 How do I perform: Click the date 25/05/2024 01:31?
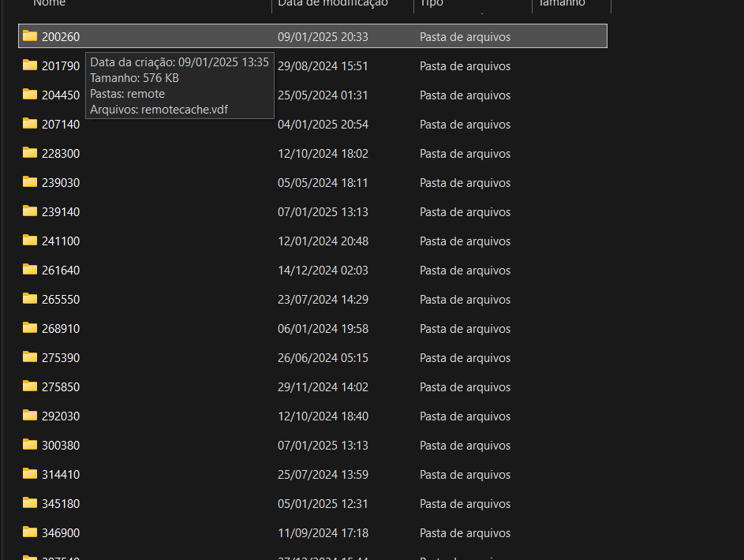click(323, 95)
